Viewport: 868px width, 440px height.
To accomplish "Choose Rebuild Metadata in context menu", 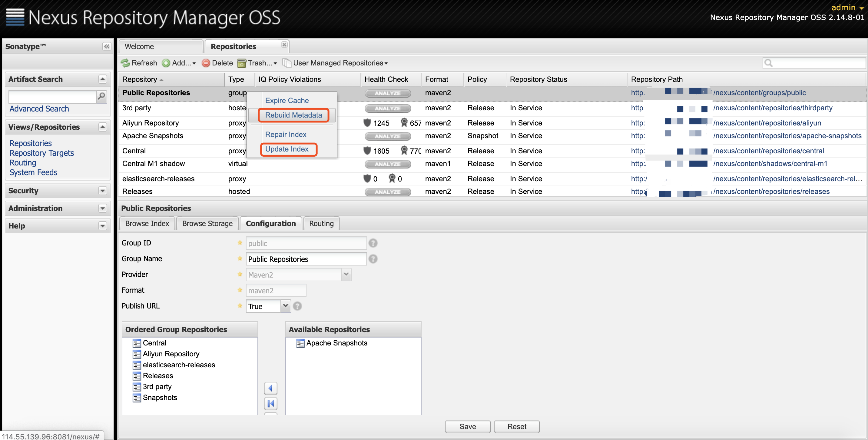I will [293, 115].
